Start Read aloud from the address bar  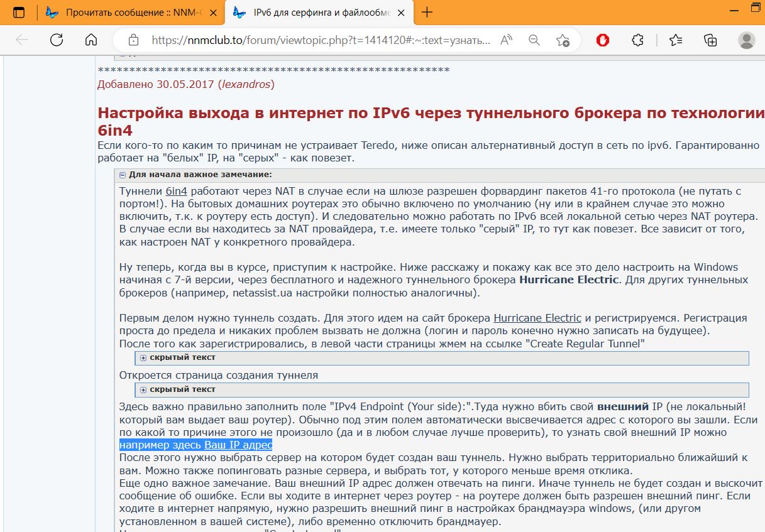(x=506, y=40)
